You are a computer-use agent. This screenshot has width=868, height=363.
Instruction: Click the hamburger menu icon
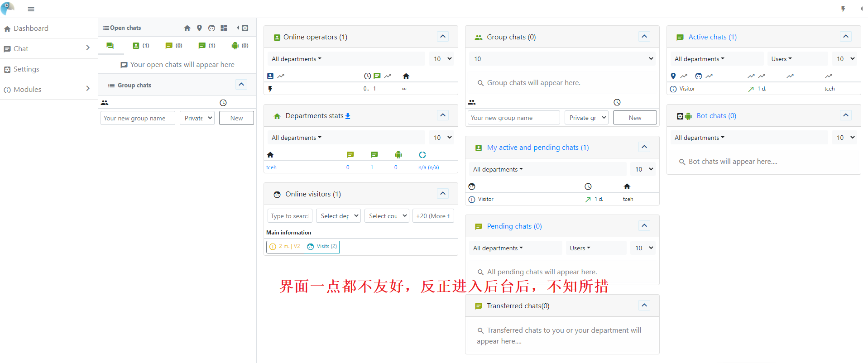point(31,9)
